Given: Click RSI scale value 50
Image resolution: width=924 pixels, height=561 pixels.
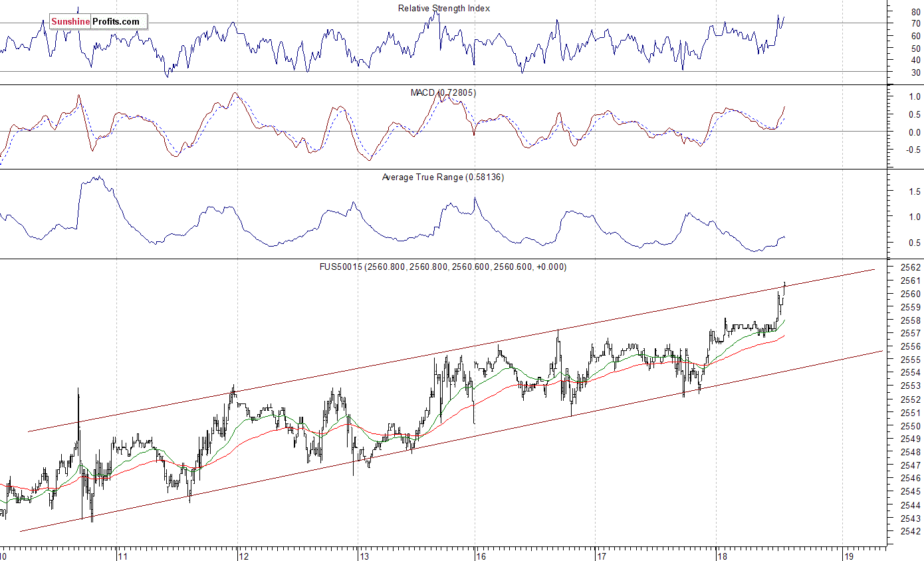Looking at the screenshot, I should [915, 48].
